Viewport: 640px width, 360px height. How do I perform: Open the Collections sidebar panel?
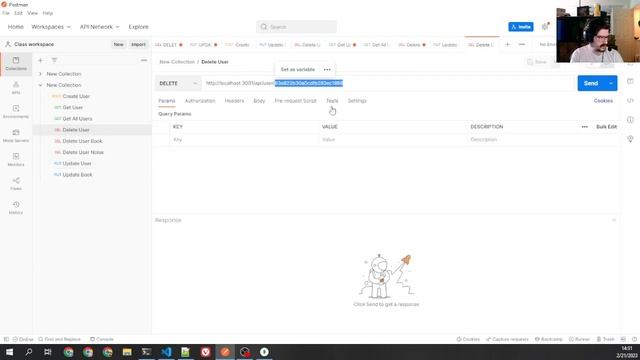coord(16,64)
